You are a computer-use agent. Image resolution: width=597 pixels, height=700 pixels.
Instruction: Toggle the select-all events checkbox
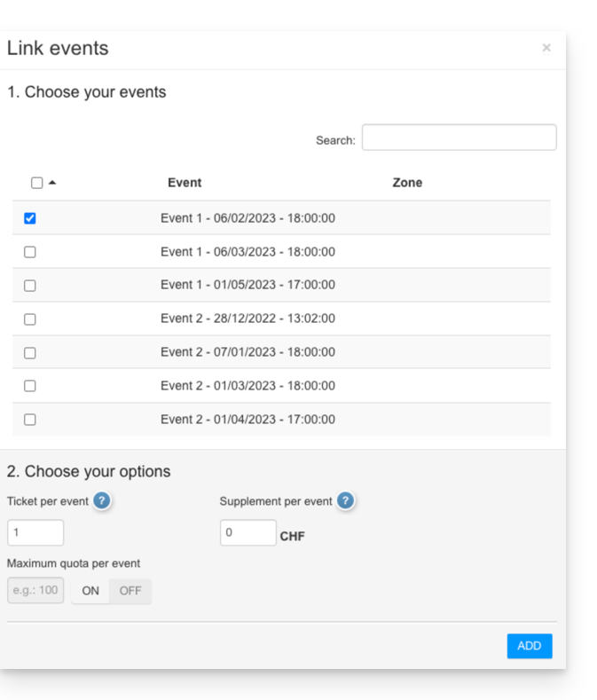(x=36, y=183)
